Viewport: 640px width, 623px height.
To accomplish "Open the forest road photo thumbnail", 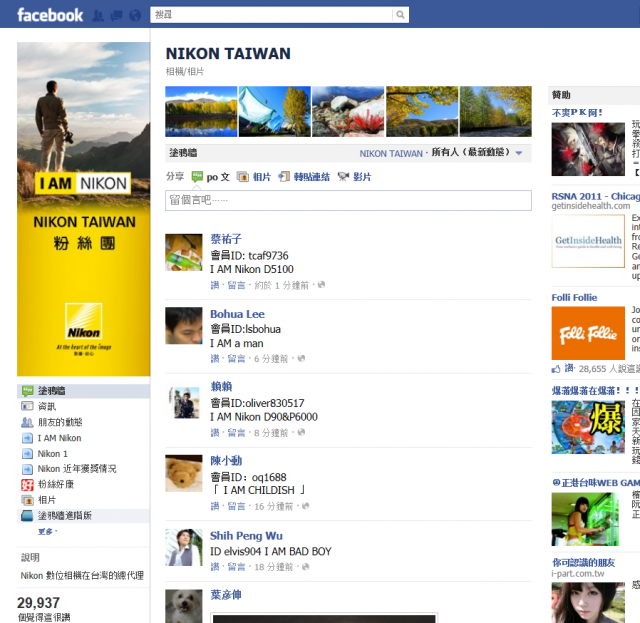I will coord(496,111).
